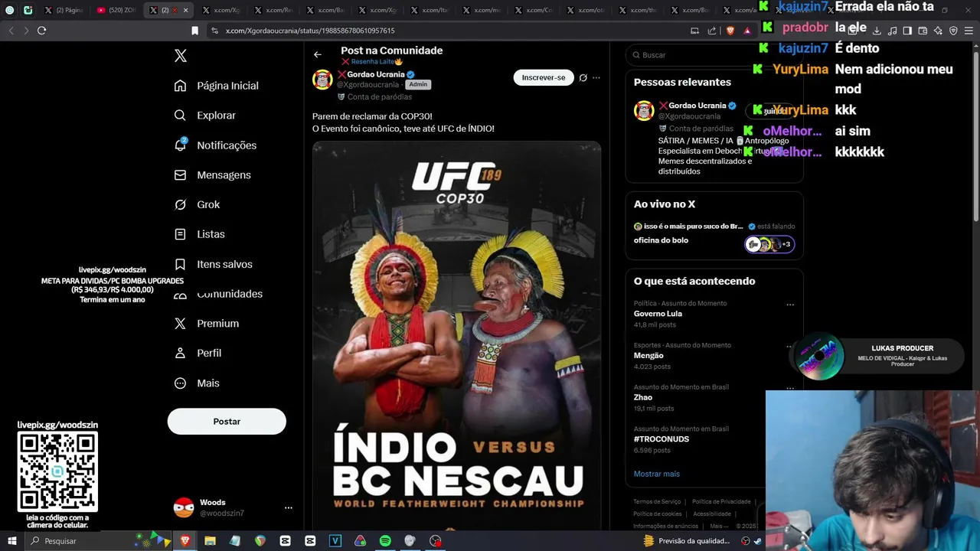This screenshot has width=980, height=551.
Task: Open Mais circle icon in sidebar
Action: (x=180, y=383)
